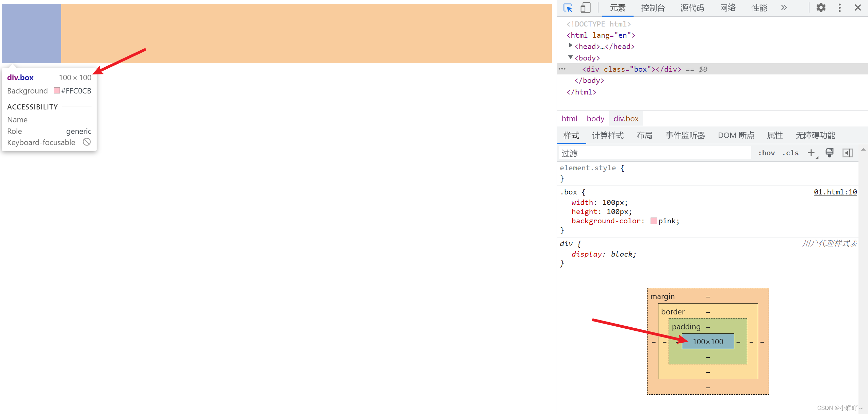Viewport: 868px width, 414px height.
Task: Switch to the 控制台 tab
Action: pyautogui.click(x=653, y=8)
